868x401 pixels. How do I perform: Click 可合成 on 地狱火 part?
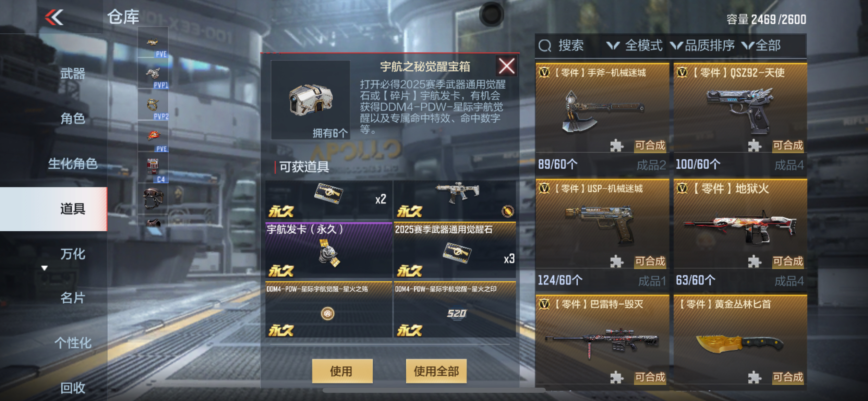[x=787, y=262]
